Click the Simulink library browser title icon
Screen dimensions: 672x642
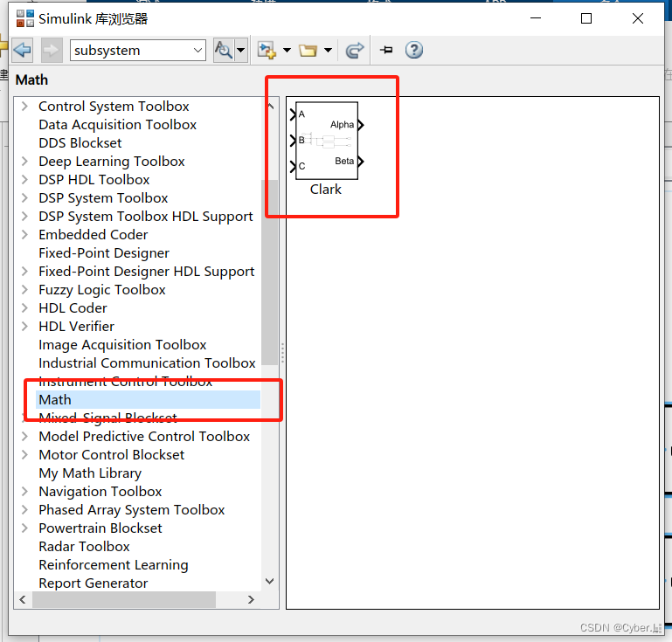[24, 19]
